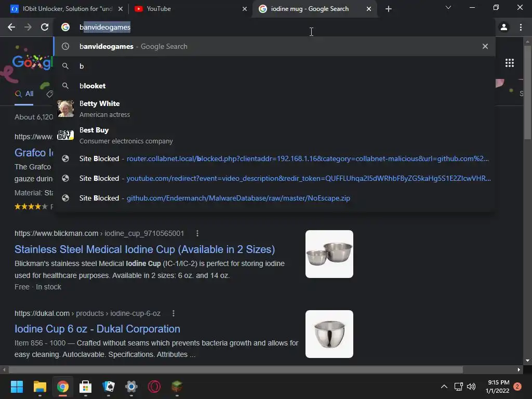The image size is (532, 399).
Task: Click the horizontal scrollbar thumb
Action: coord(235,369)
